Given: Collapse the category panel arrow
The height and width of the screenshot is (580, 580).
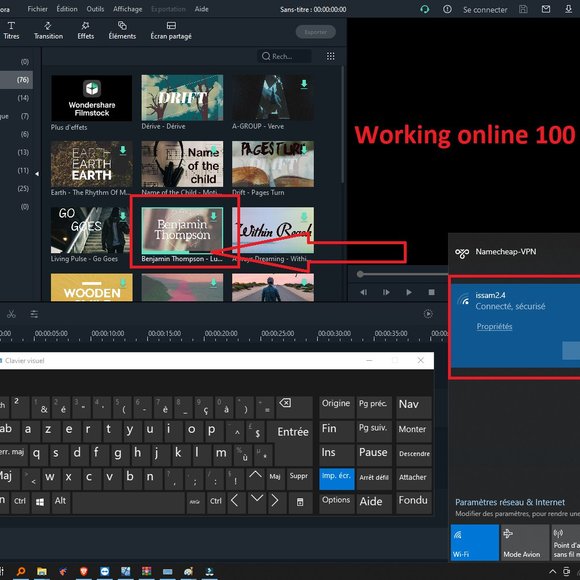Looking at the screenshot, I should click(x=37, y=173).
